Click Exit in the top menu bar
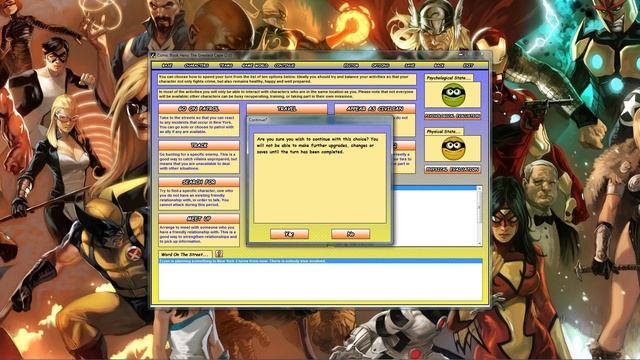 click(x=468, y=65)
